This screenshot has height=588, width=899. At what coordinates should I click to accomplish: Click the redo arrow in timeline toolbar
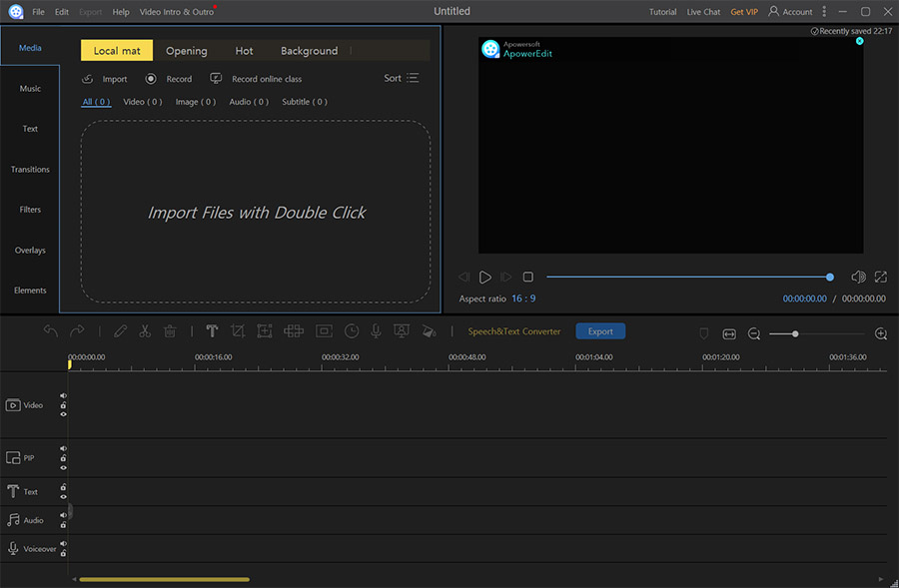(77, 331)
